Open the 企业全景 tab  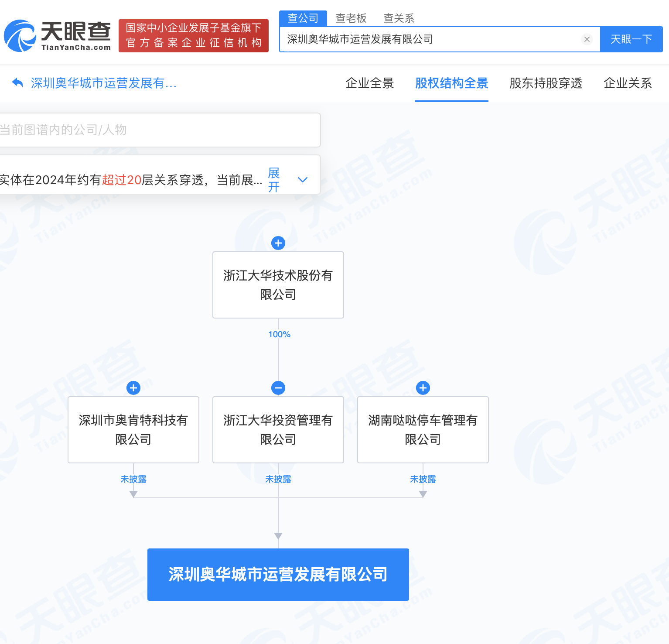click(x=370, y=83)
